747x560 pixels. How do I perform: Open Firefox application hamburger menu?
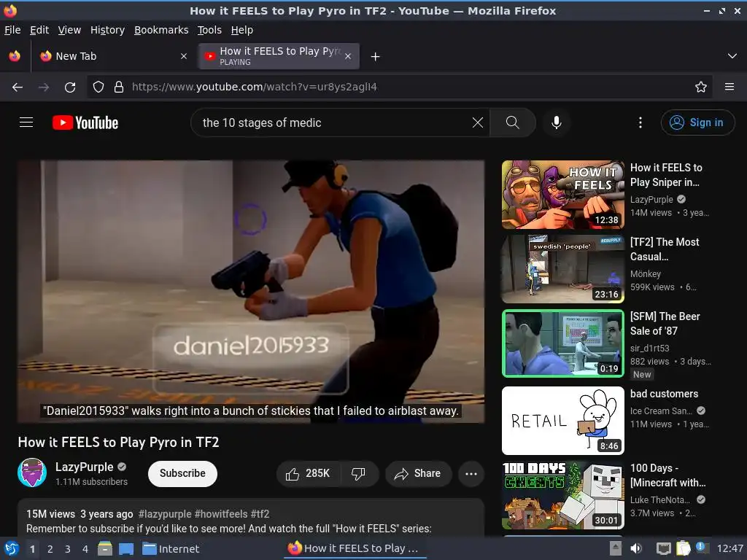[x=729, y=87]
